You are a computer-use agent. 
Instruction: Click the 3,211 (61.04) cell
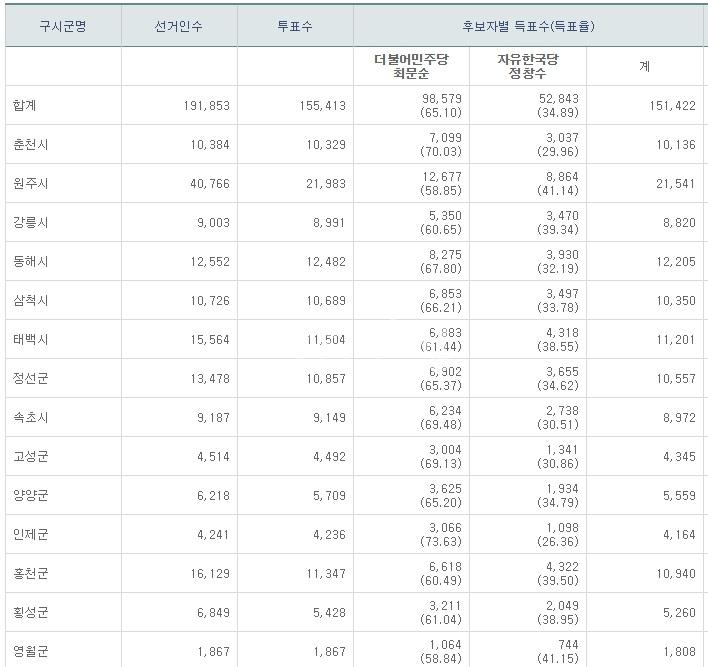(x=441, y=612)
